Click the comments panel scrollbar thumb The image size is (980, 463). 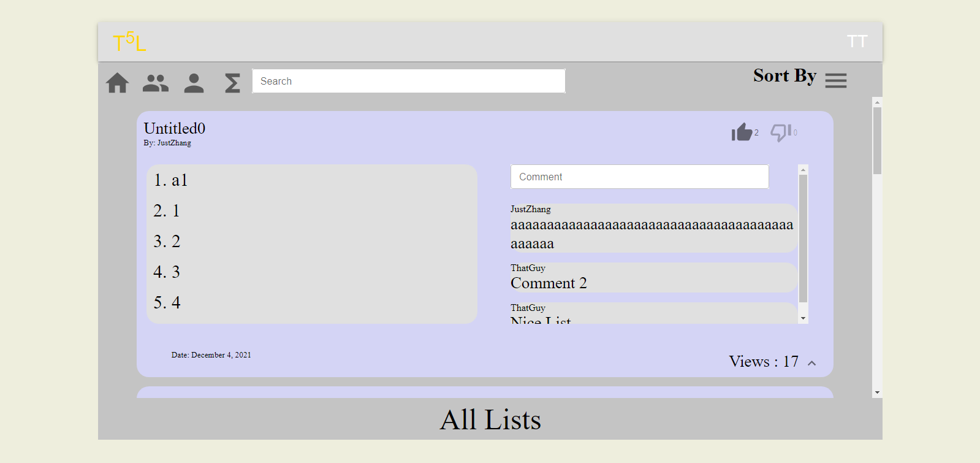click(803, 239)
